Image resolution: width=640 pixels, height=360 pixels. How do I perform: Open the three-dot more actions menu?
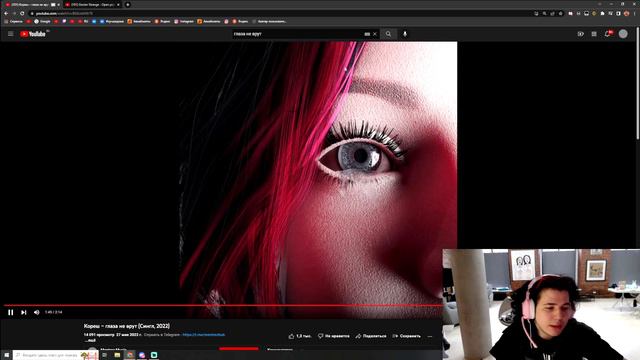click(x=430, y=336)
